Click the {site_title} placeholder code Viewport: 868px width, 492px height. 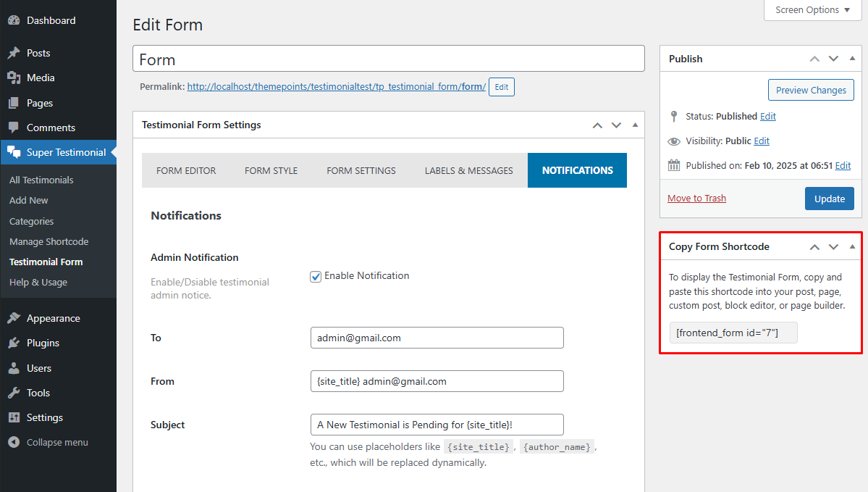479,447
